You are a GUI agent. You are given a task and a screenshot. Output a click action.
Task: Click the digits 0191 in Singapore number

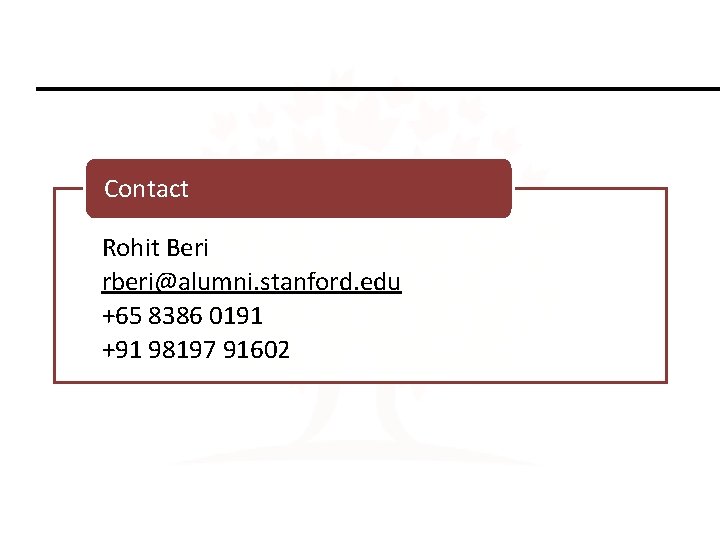[x=236, y=316]
